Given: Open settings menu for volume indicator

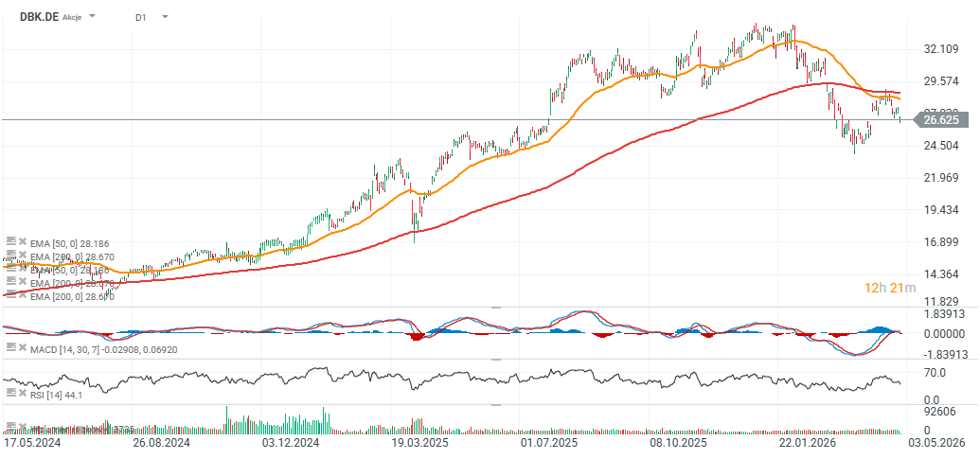Looking at the screenshot, I should point(10,428).
